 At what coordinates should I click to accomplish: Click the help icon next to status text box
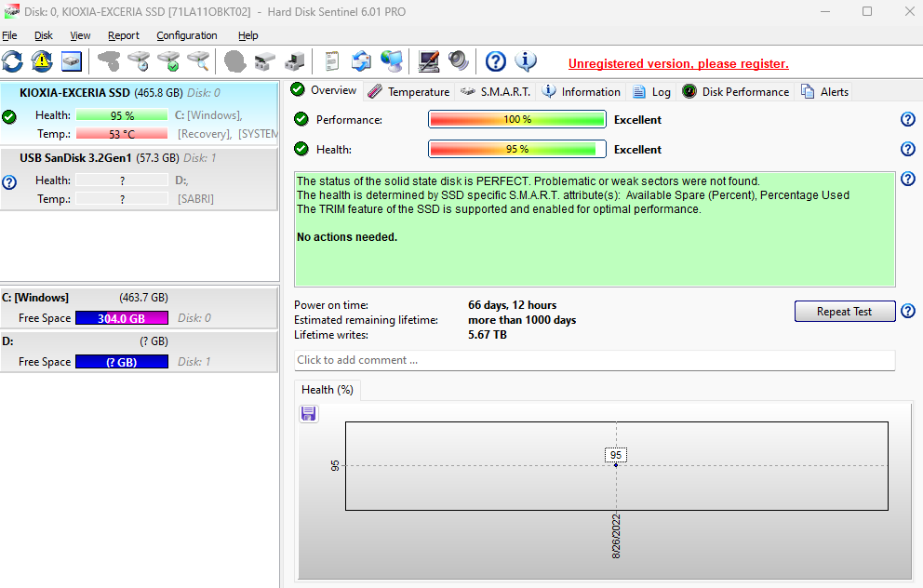908,179
